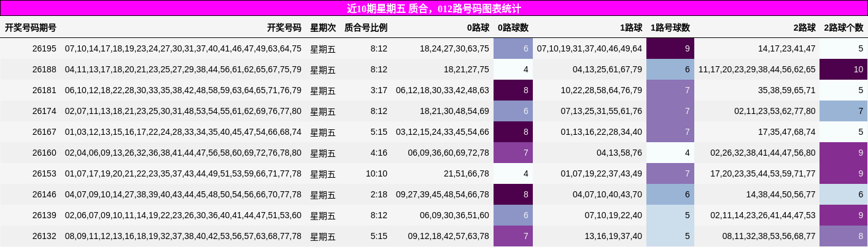The image size is (868, 247).
Task: Select the 2路球个数 column header
Action: 843,28
